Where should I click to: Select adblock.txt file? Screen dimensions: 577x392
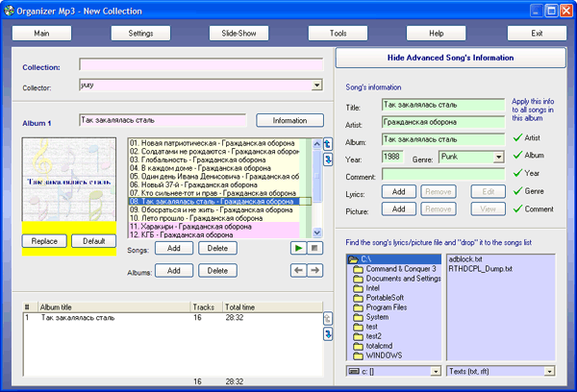click(x=465, y=259)
